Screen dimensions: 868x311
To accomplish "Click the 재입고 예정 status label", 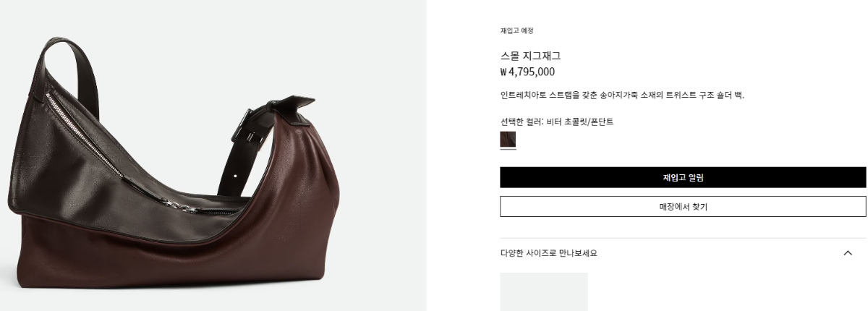I will point(516,30).
